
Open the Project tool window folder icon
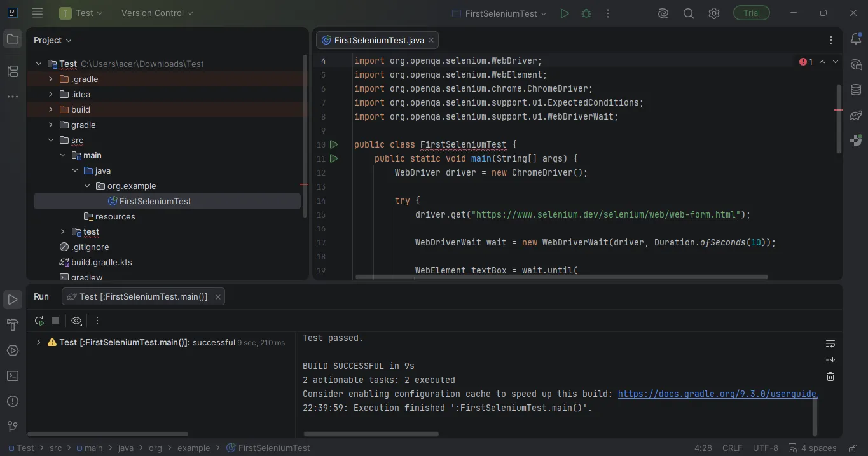tap(12, 39)
